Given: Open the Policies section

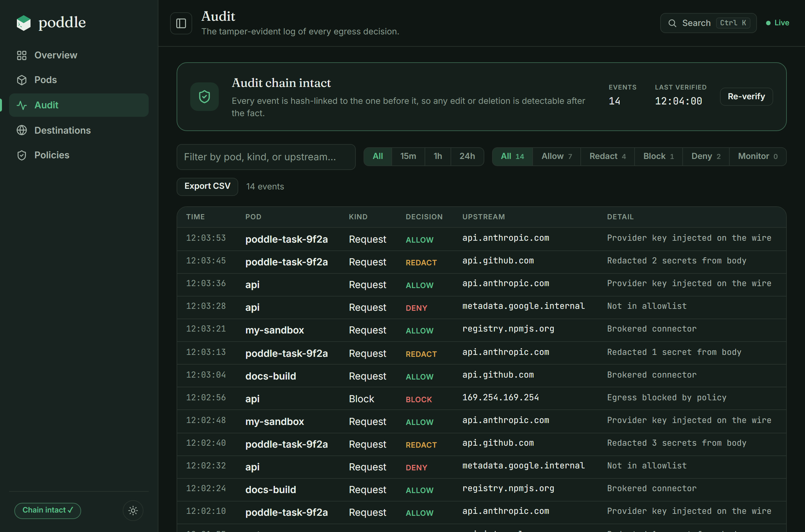Looking at the screenshot, I should click(79, 155).
